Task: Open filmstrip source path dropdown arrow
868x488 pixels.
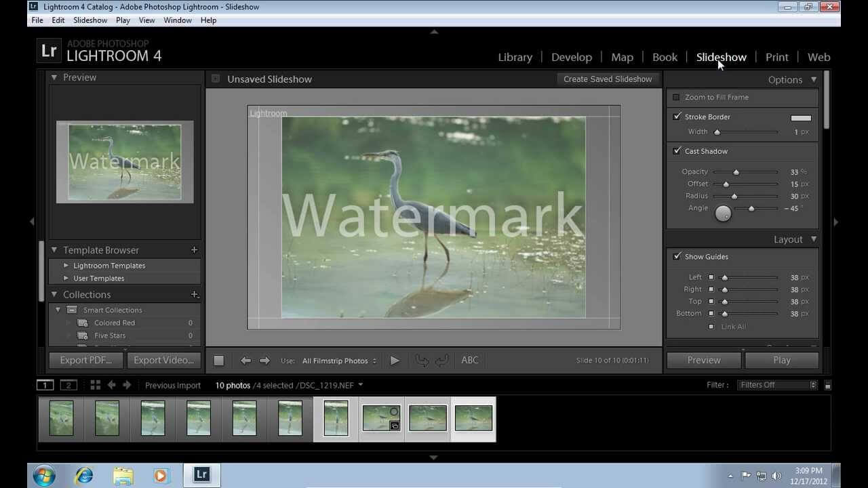Action: click(360, 385)
